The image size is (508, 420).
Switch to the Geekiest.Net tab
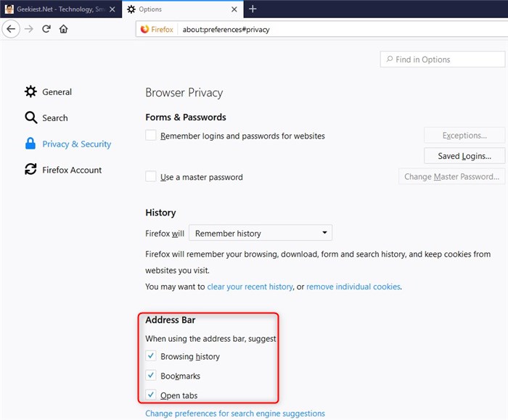(x=54, y=9)
